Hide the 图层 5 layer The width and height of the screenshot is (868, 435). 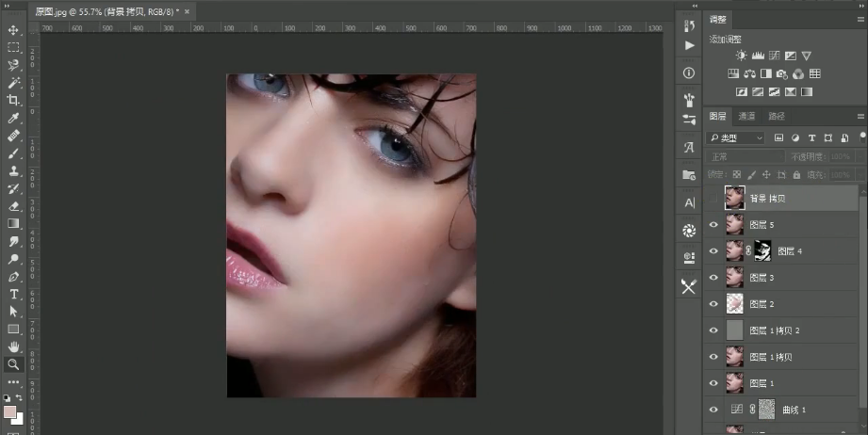[x=713, y=224]
